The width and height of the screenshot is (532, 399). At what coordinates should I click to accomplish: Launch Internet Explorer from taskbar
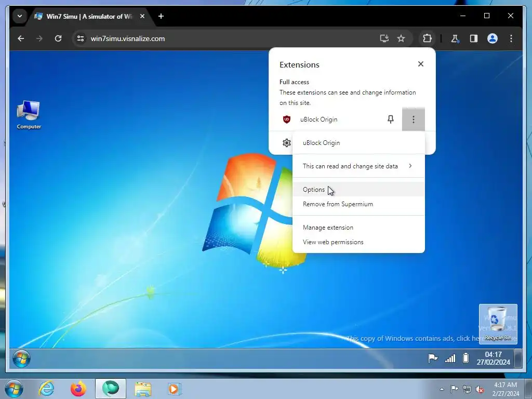[46, 389]
